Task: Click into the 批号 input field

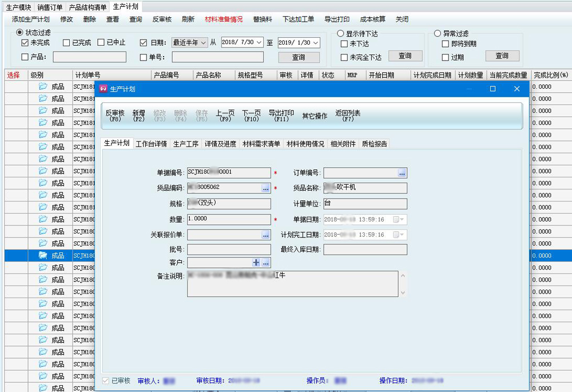Action: click(x=229, y=250)
